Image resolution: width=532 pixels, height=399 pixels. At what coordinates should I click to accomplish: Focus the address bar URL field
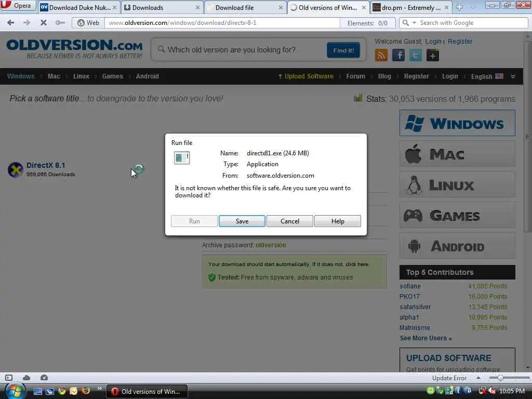click(222, 23)
